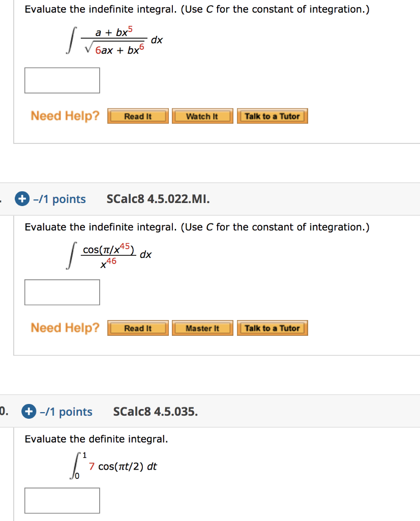
Task: Click Read It for the first integral problem
Action: [137, 116]
